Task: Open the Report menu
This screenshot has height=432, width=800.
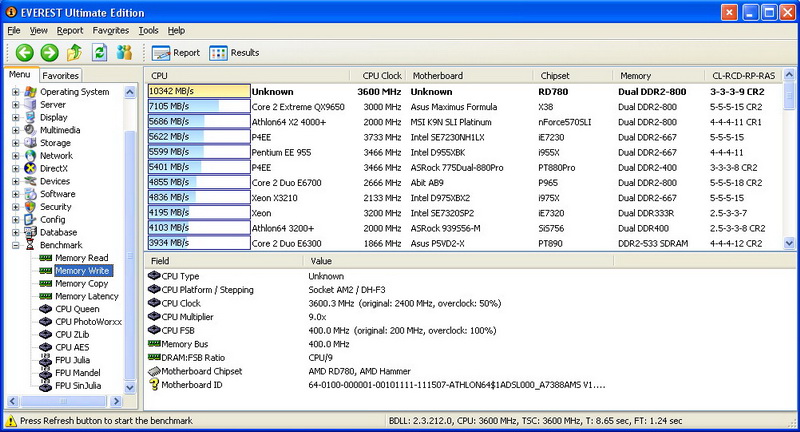Action: coord(70,31)
